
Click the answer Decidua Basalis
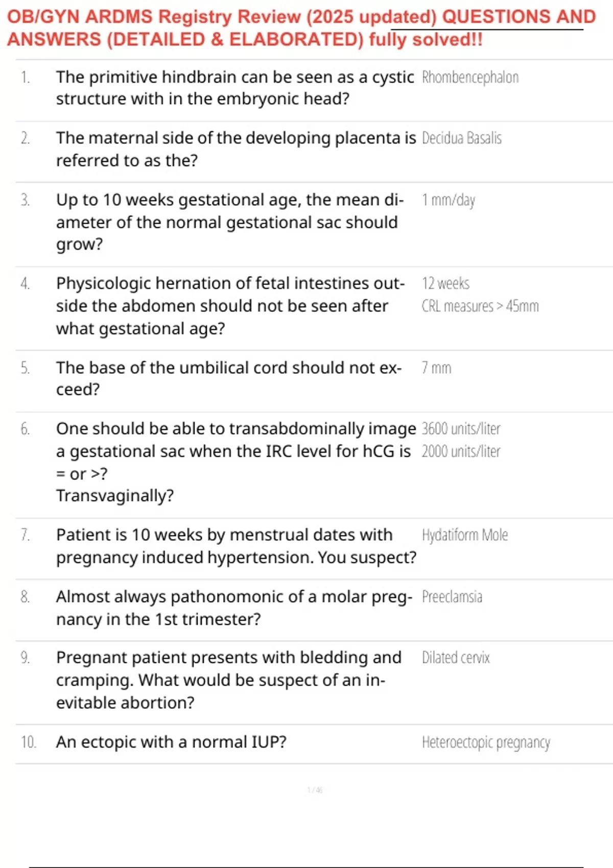coord(462,138)
